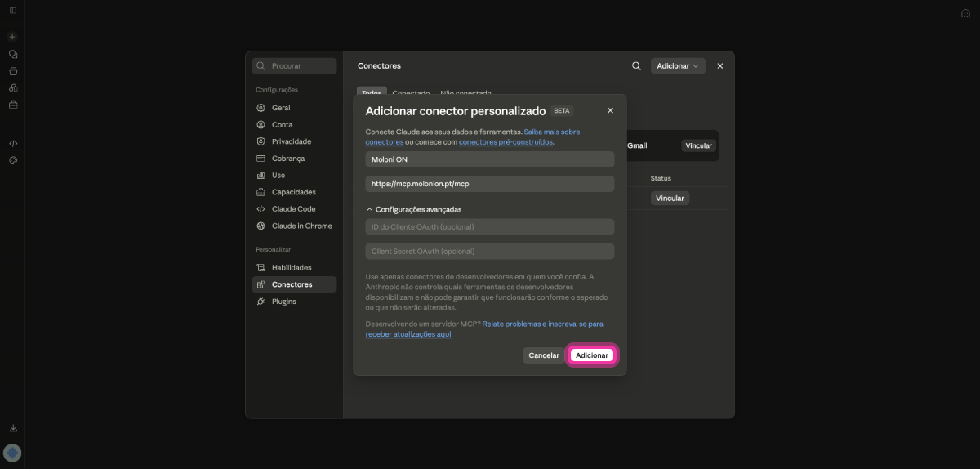Focus the URL field with mcp.molonion.pt
The height and width of the screenshot is (469, 980).
490,184
